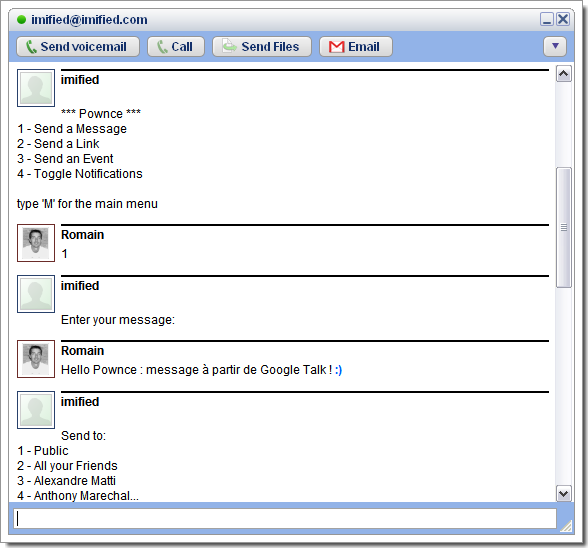The image size is (588, 548).
Task: Minimize the imified chat window
Action: tap(547, 19)
